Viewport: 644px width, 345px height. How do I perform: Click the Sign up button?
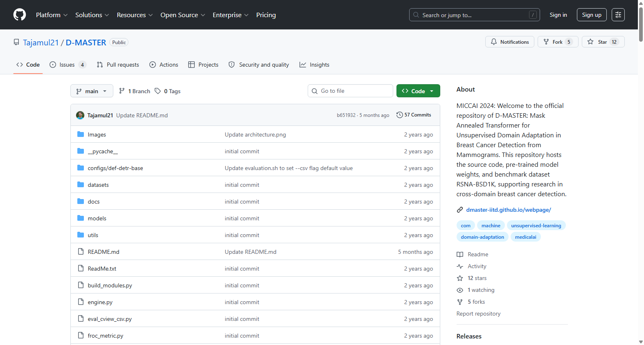(x=592, y=15)
